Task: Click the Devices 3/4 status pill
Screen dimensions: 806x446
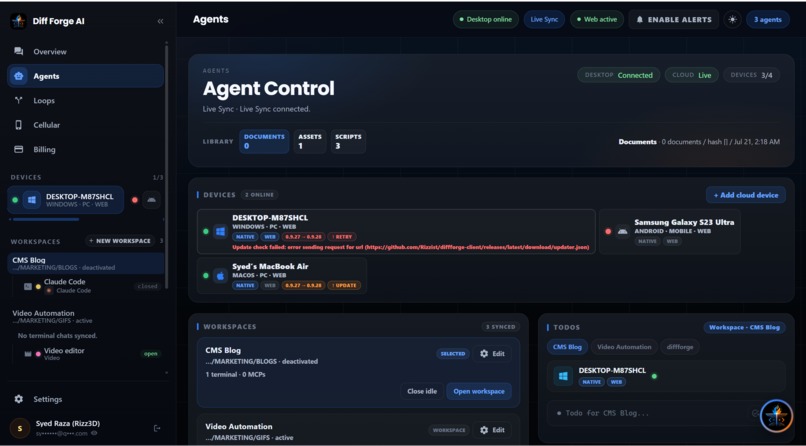Action: pos(751,75)
